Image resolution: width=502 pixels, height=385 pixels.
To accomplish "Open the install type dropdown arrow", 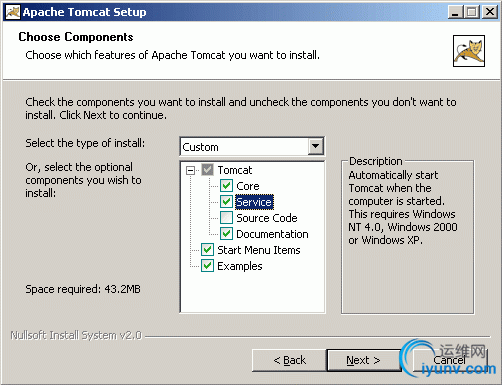I will (315, 146).
